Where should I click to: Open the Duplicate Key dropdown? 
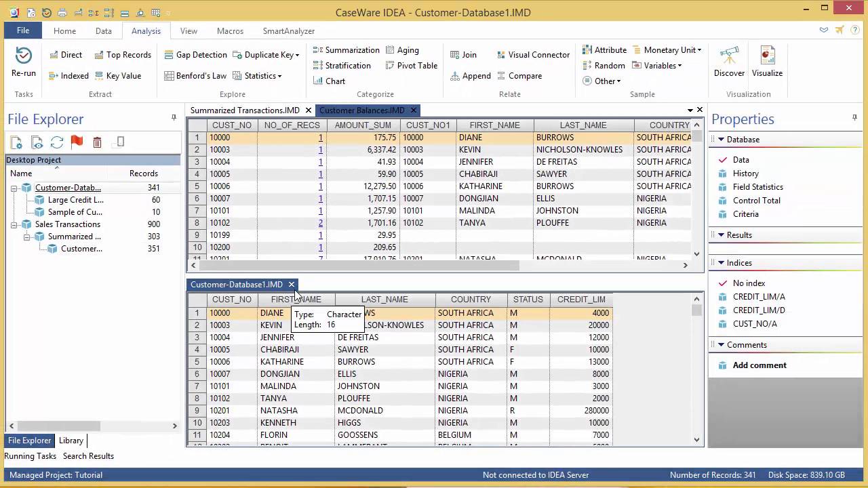(x=266, y=55)
